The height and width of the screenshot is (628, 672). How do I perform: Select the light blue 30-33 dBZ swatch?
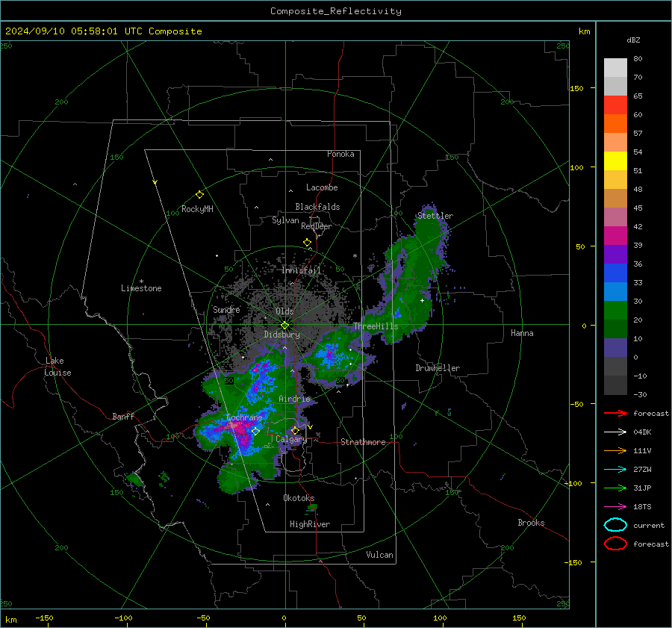click(615, 291)
